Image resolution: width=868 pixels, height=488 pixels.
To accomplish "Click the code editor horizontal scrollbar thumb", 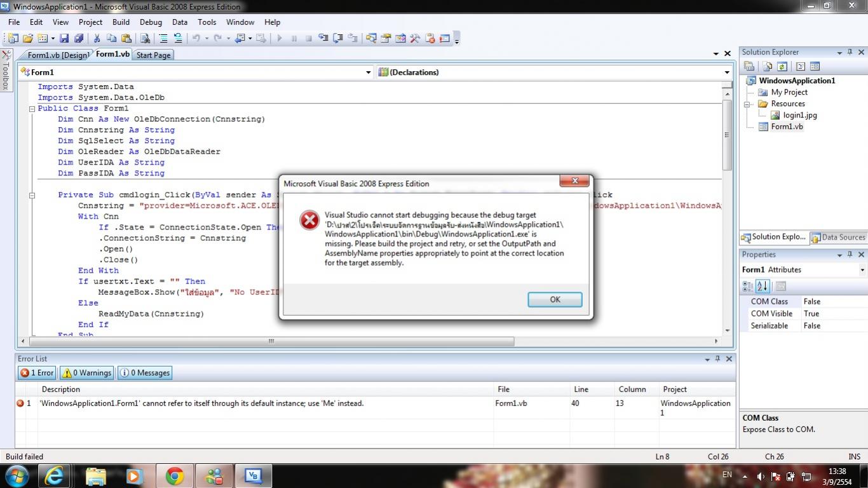I will pos(271,341).
